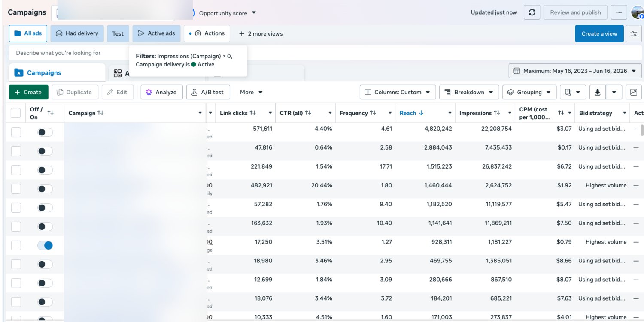Image resolution: width=644 pixels, height=322 pixels.
Task: Click the calendar icon in date range
Action: (x=517, y=71)
